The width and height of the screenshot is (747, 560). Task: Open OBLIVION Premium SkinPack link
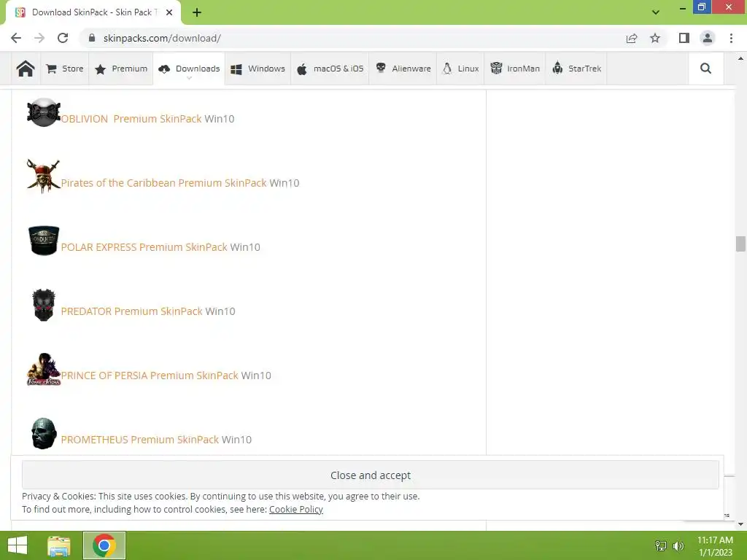(x=131, y=119)
